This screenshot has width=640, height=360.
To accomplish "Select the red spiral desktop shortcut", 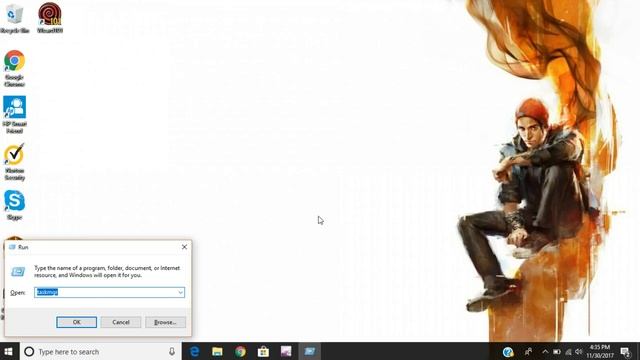I will tap(50, 18).
